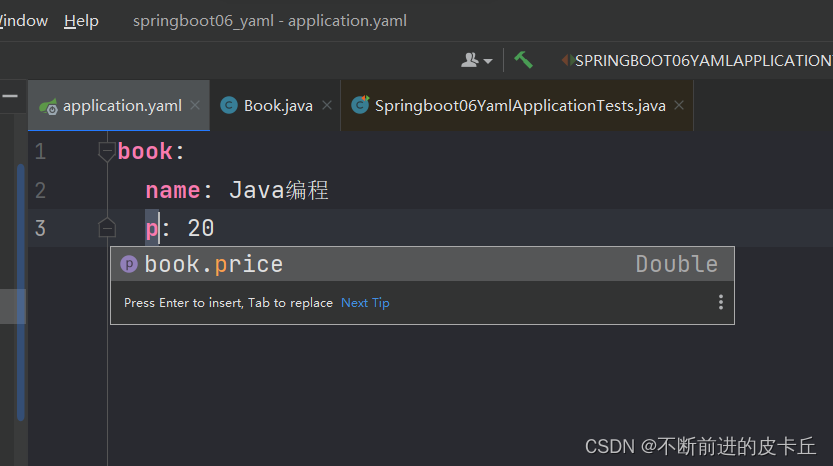Click the purple property icon beside book.price
Viewport: 833px width, 466px height.
tap(129, 264)
